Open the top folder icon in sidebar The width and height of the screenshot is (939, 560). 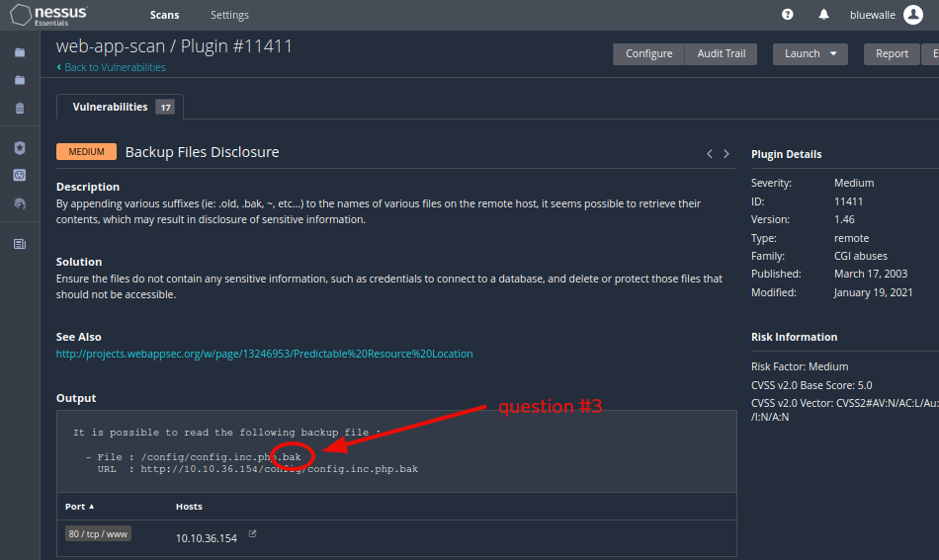(20, 52)
